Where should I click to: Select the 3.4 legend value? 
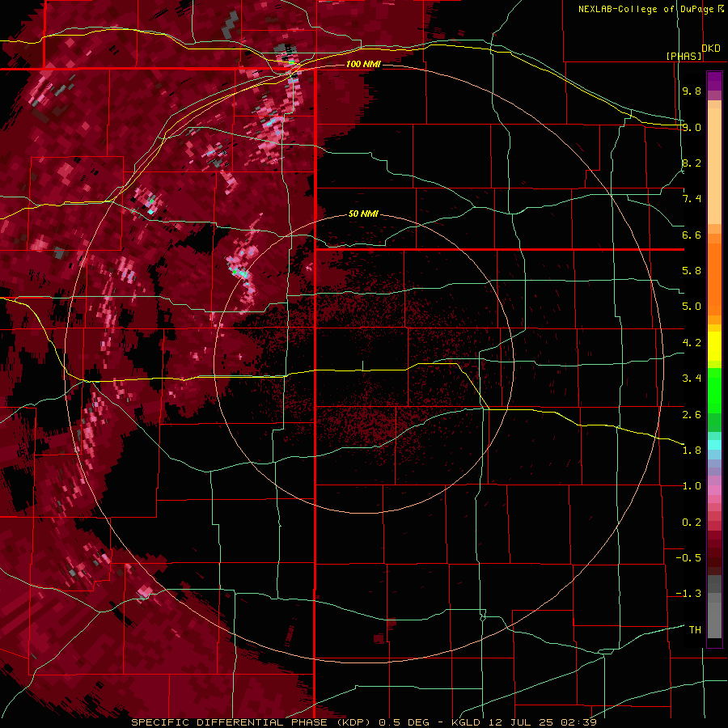[692, 379]
